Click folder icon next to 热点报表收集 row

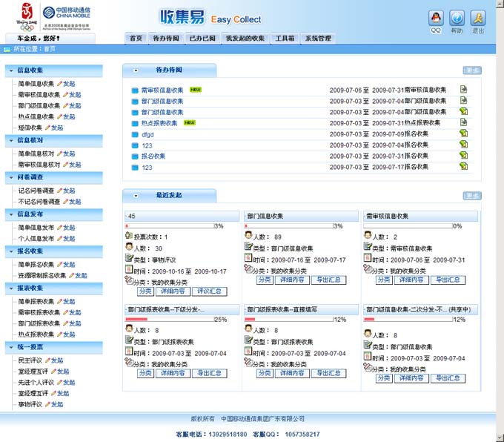135,124
